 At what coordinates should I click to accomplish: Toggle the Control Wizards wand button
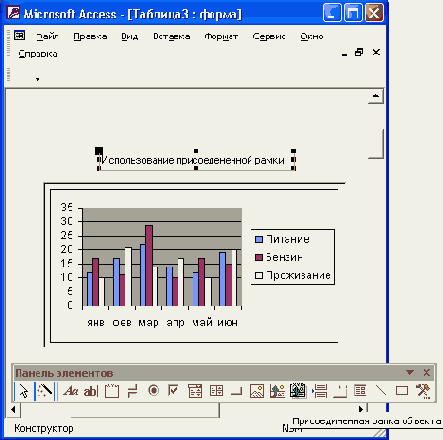point(45,390)
